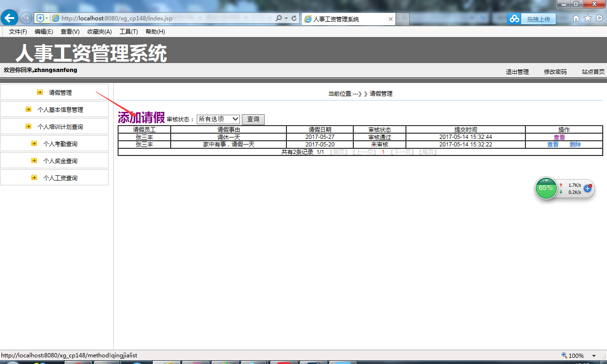Click the search magnifier icon in address bar
Image resolution: width=607 pixels, height=364 pixels.
pos(279,18)
